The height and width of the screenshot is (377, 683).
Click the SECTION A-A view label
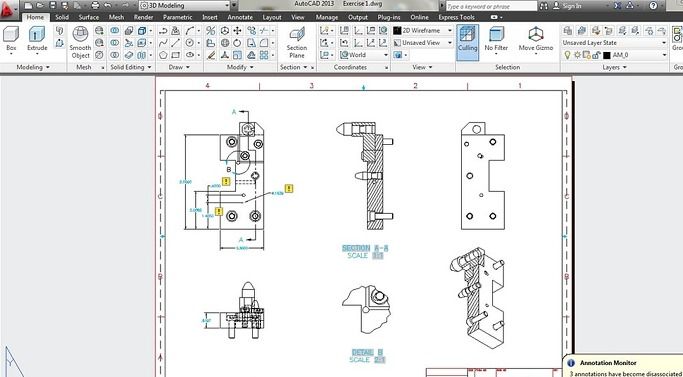(x=365, y=248)
